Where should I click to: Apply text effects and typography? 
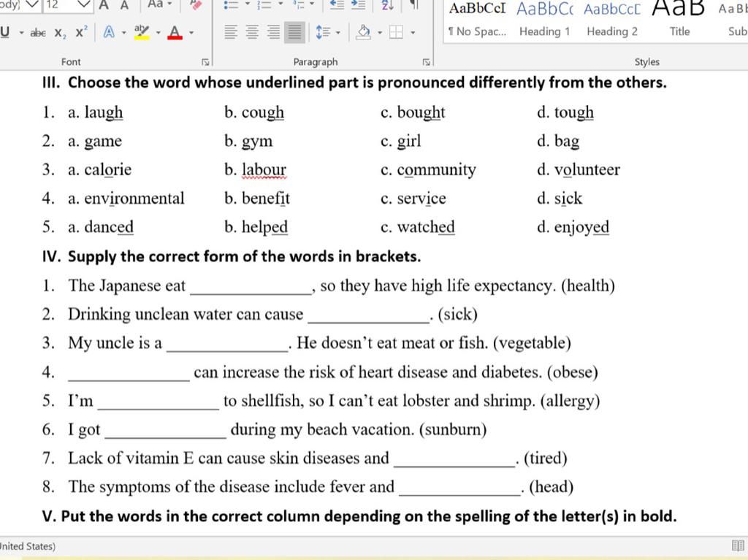pos(110,32)
